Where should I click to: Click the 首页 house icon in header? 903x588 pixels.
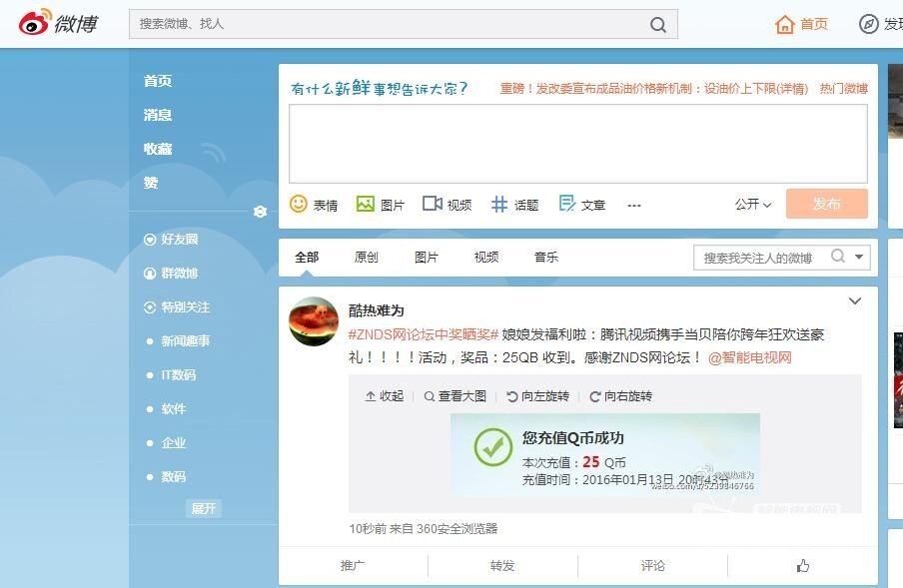click(784, 24)
